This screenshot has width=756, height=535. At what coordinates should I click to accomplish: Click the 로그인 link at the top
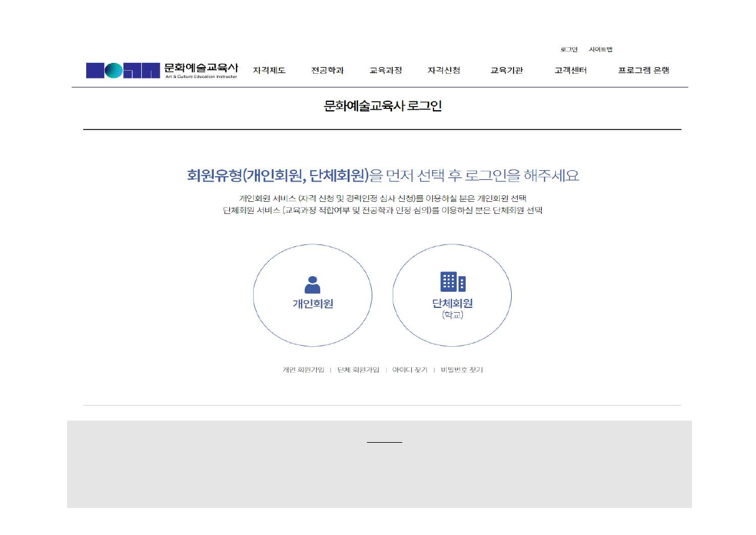tap(569, 50)
